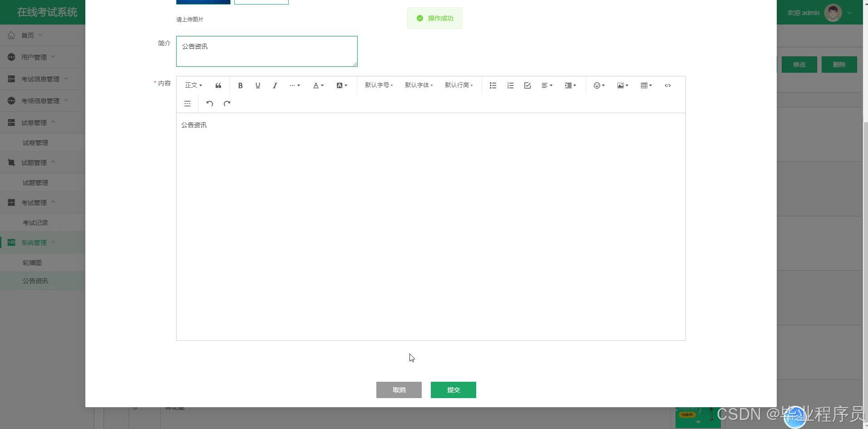Insert a todo checklist item

pos(528,85)
